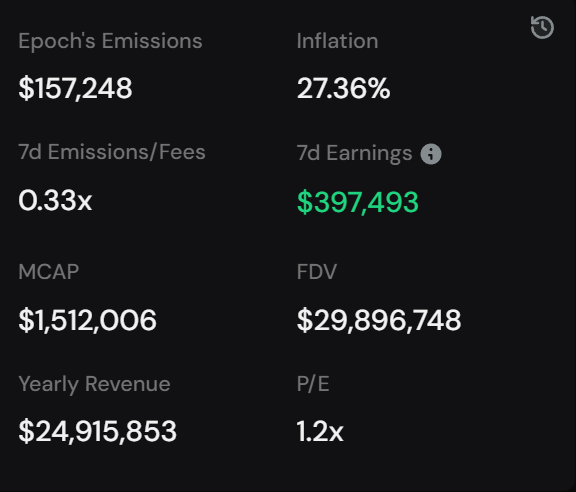Image resolution: width=576 pixels, height=492 pixels.
Task: Select the 7d Emissions/Fees label
Action: 112,152
